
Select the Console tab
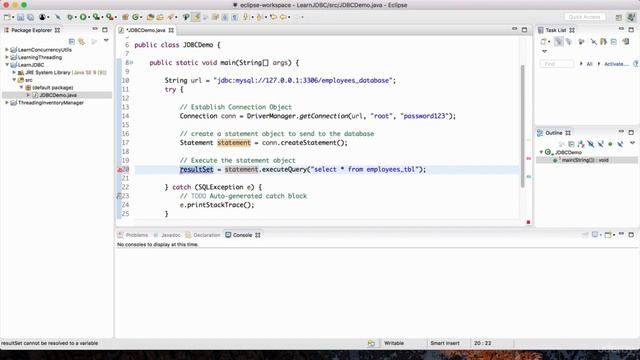242,235
